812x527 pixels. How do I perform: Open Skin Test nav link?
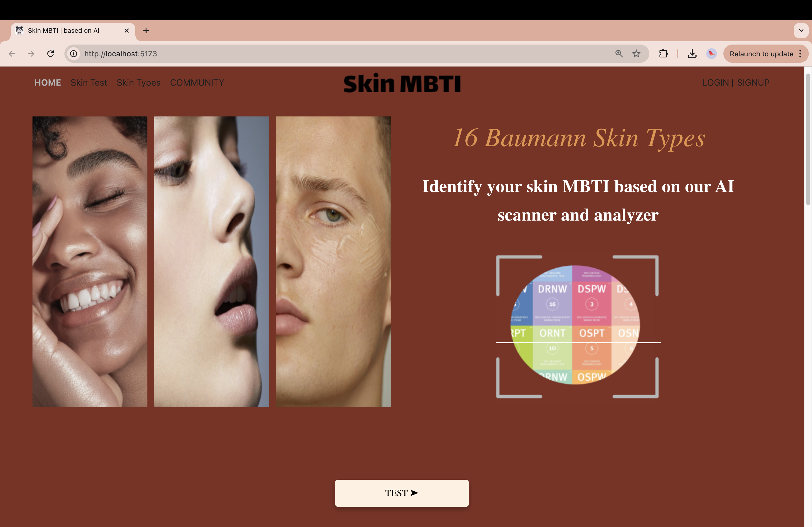[89, 82]
